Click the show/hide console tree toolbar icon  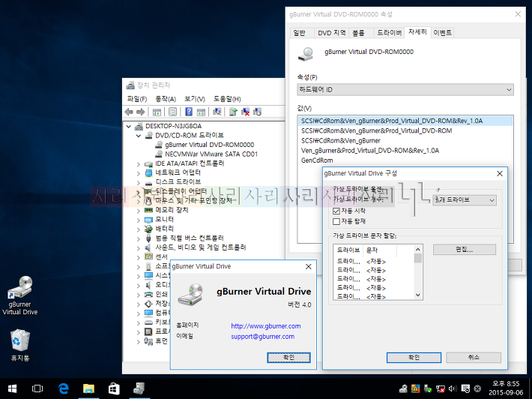pyautogui.click(x=157, y=112)
